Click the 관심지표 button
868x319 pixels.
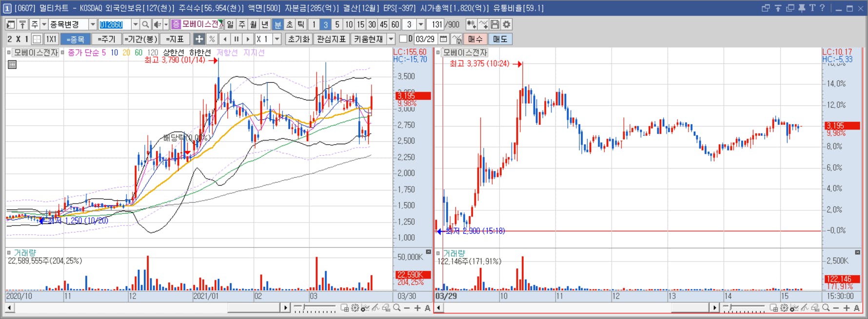point(331,39)
